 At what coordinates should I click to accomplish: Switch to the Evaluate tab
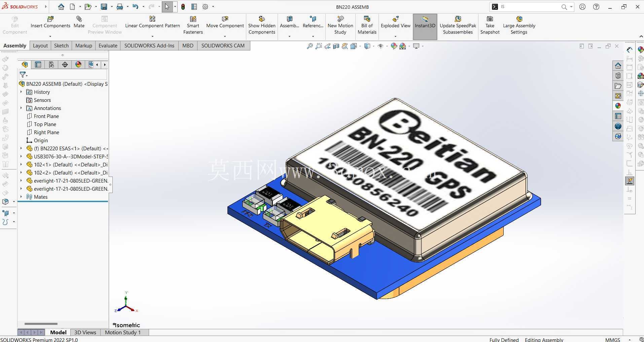[x=108, y=46]
